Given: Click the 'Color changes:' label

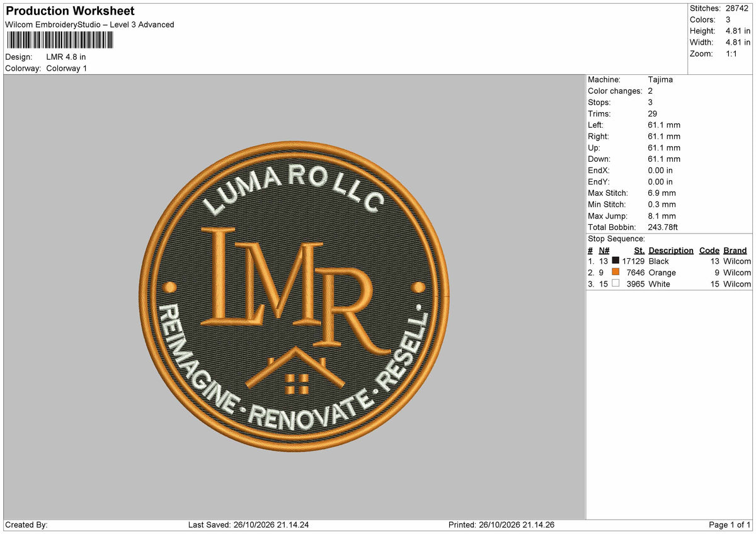Looking at the screenshot, I should [x=615, y=91].
